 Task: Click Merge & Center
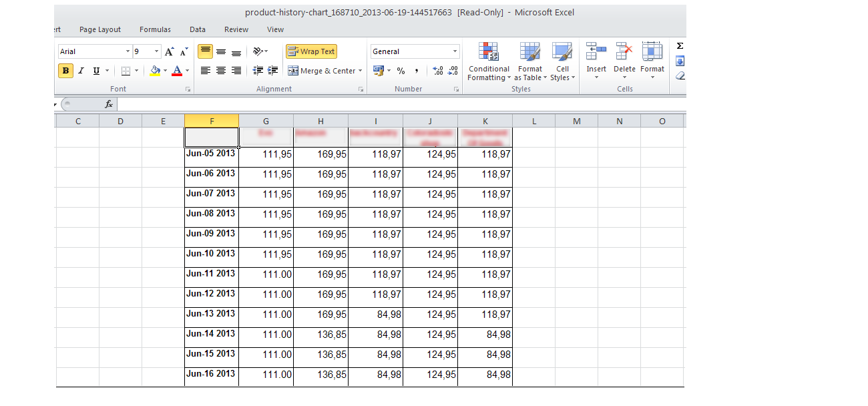322,71
